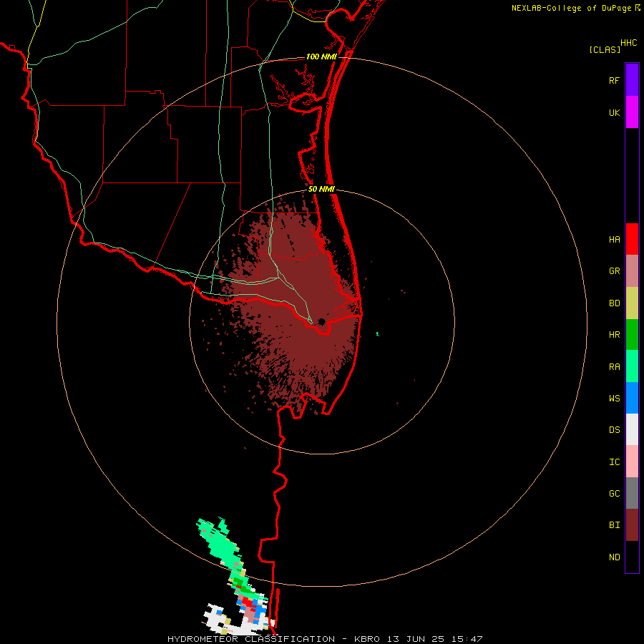Click the DS white legend swatch
The height and width of the screenshot is (644, 644).
coord(632,429)
